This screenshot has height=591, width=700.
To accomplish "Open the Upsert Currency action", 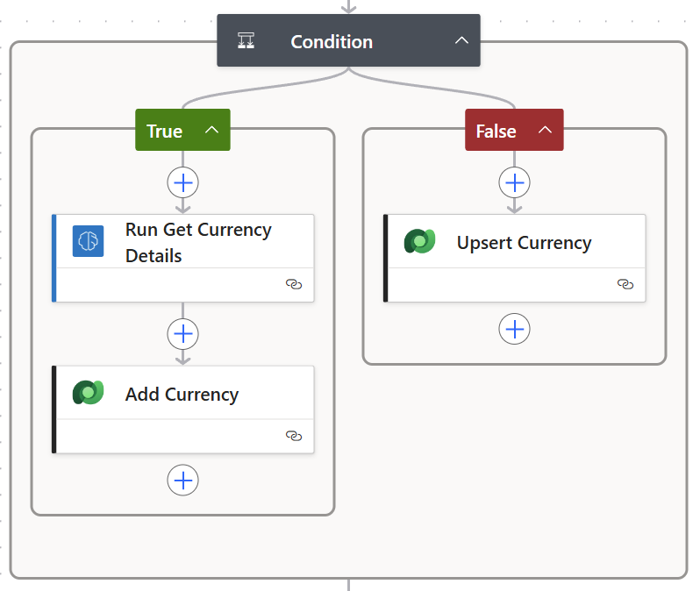I will 524,243.
